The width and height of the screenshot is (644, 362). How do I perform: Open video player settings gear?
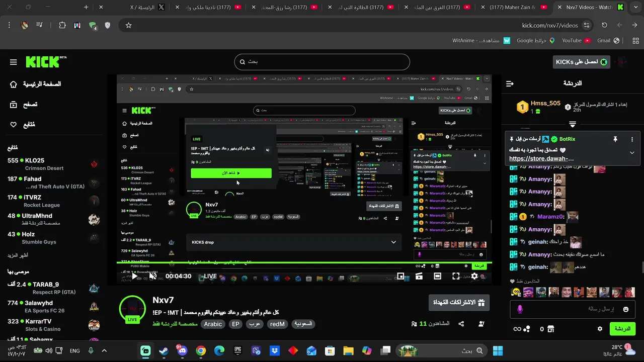(474, 276)
